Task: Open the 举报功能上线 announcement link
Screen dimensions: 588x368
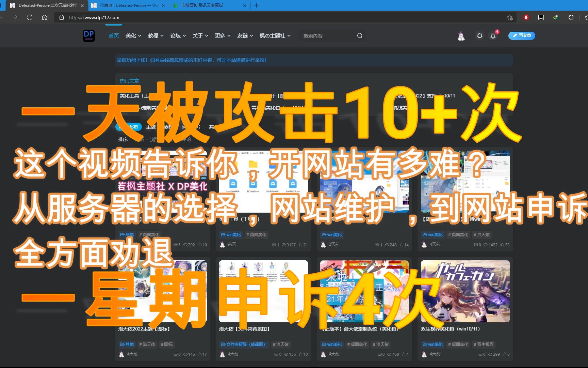Action: pos(192,60)
